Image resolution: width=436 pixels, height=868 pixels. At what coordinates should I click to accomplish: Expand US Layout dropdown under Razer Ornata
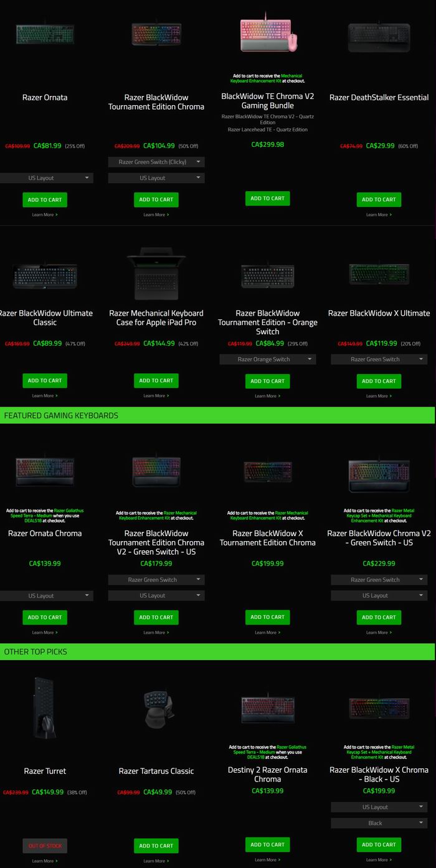pos(45,178)
